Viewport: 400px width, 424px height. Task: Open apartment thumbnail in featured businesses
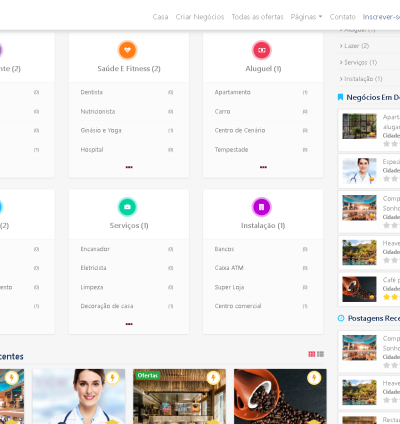pyautogui.click(x=359, y=126)
